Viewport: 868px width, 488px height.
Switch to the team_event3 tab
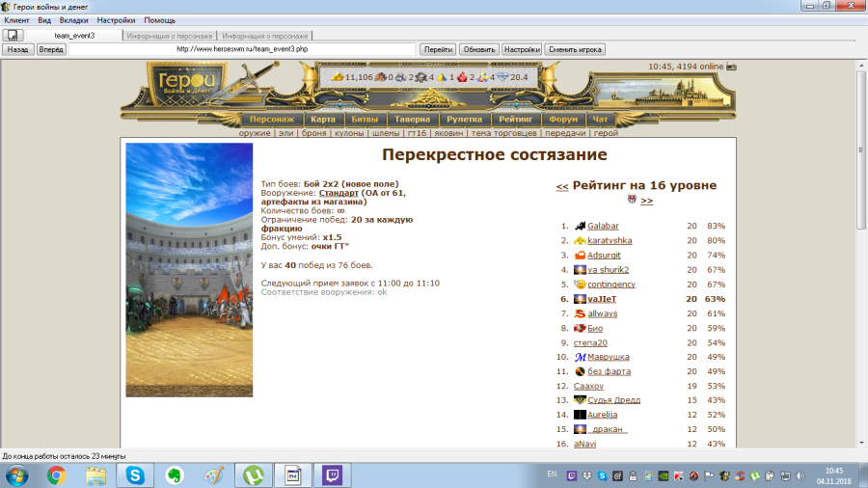point(74,36)
